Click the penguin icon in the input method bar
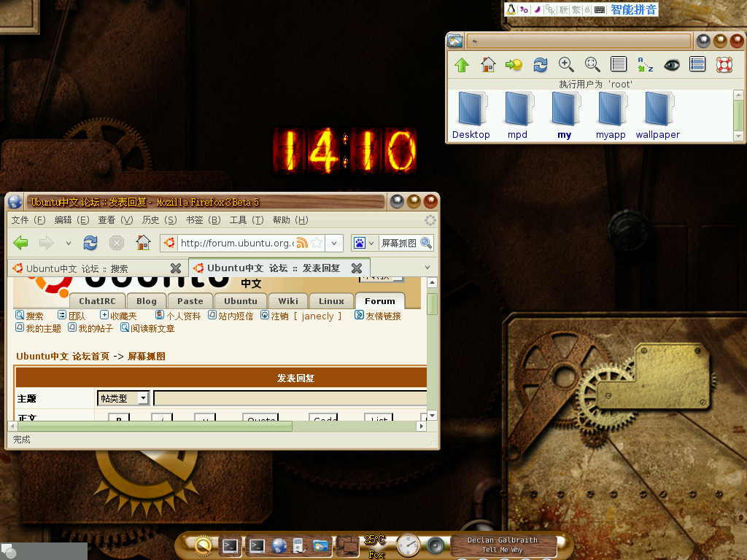The image size is (747, 560). (511, 9)
